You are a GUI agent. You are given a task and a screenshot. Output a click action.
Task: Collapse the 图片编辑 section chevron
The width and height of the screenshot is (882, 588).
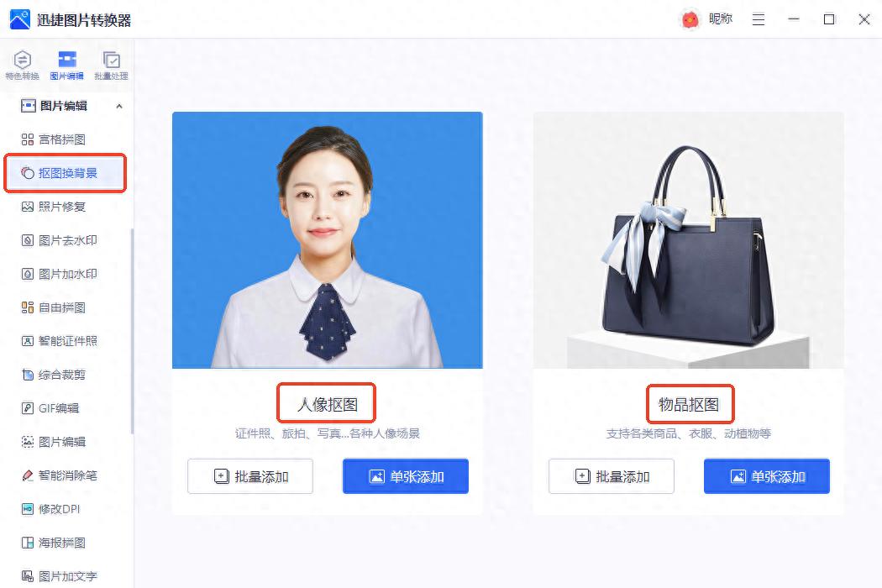click(119, 106)
